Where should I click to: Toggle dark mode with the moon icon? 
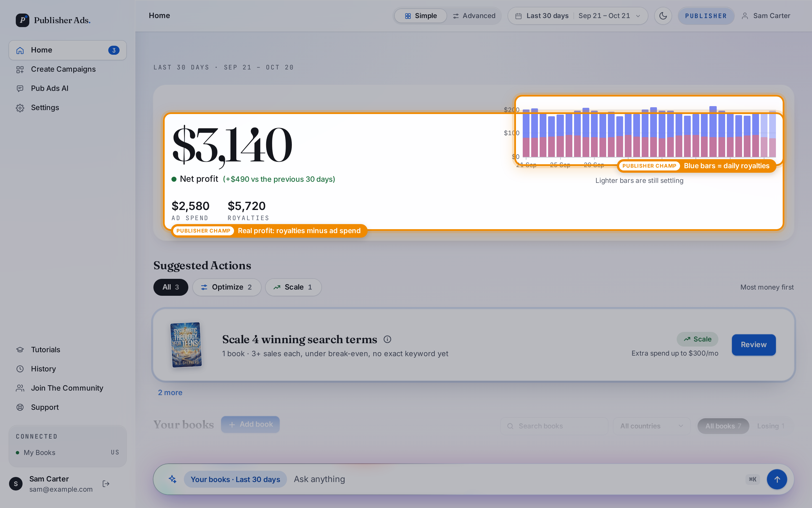[x=663, y=16]
